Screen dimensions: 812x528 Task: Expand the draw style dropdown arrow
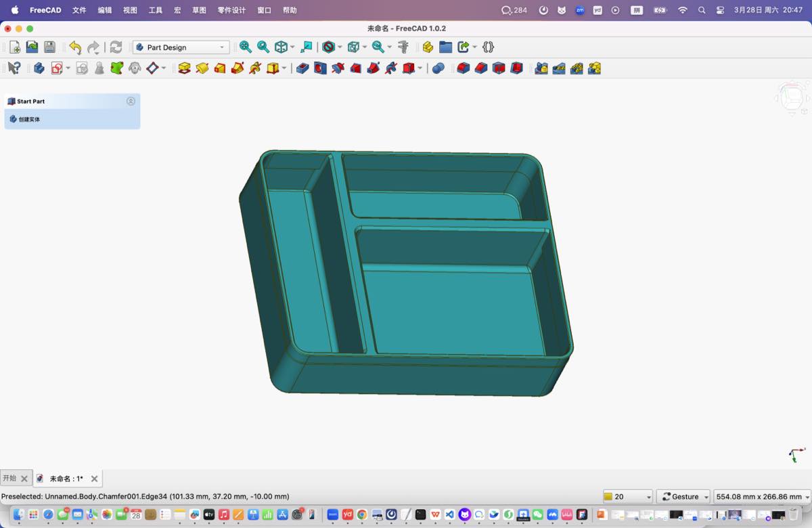(x=340, y=47)
